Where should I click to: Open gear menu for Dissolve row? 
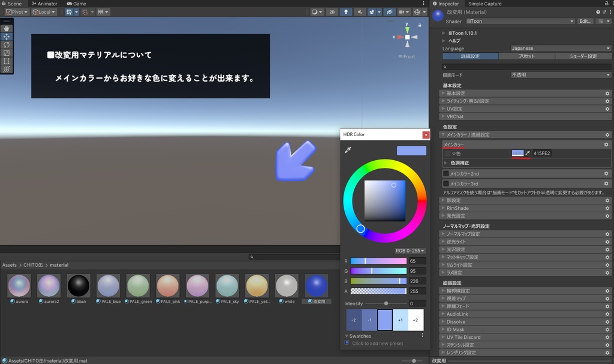607,321
